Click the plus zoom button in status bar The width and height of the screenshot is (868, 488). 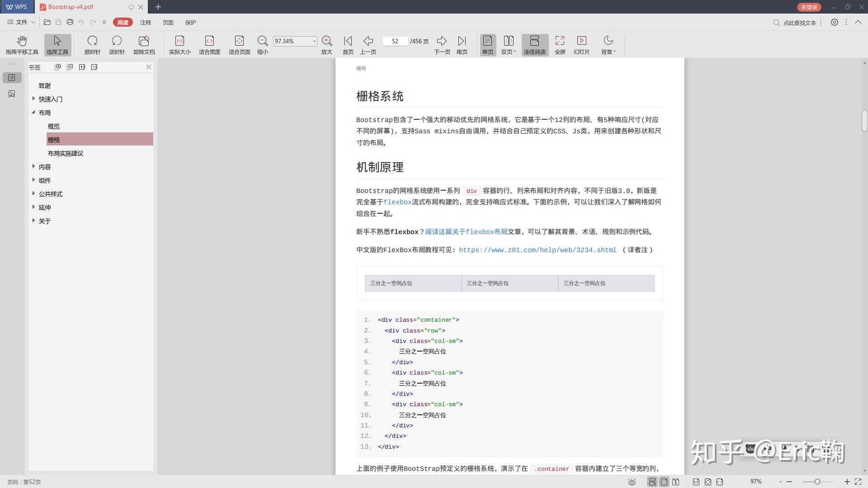tap(847, 482)
